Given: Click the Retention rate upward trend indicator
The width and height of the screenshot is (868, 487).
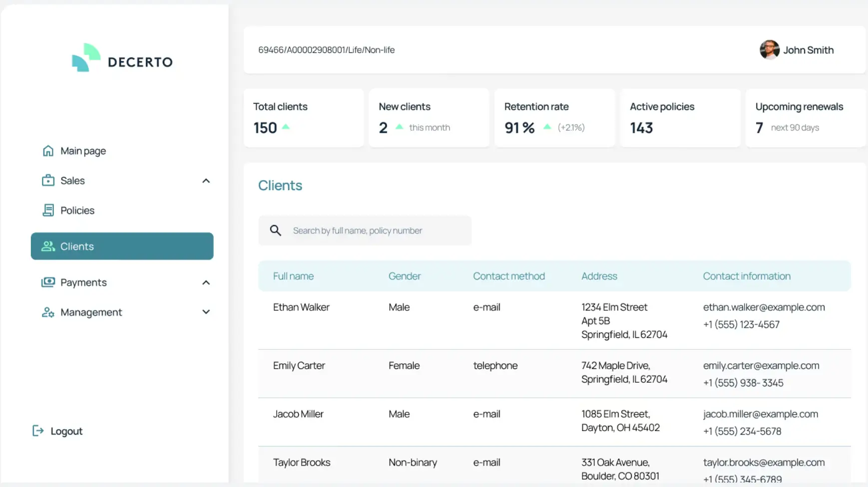Looking at the screenshot, I should coord(547,128).
